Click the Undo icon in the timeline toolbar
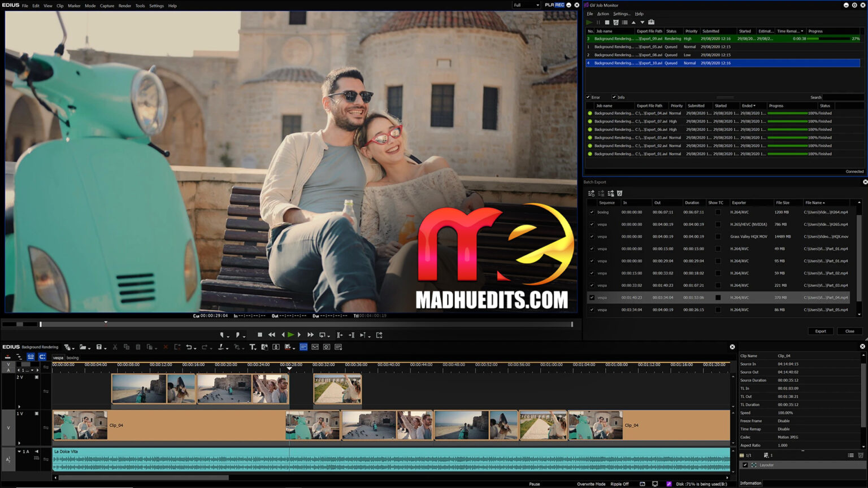Image resolution: width=868 pixels, height=488 pixels. (x=190, y=347)
